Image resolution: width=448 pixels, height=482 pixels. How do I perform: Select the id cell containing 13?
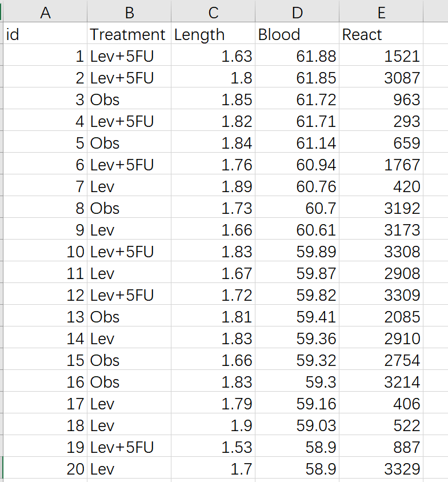(x=45, y=317)
